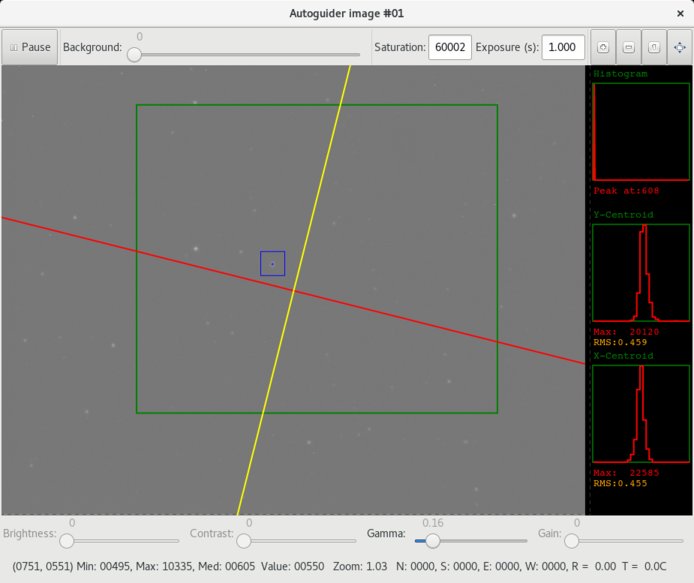Click the 'Histogram' panel title
Viewport: 694px width, 583px height.
click(620, 74)
